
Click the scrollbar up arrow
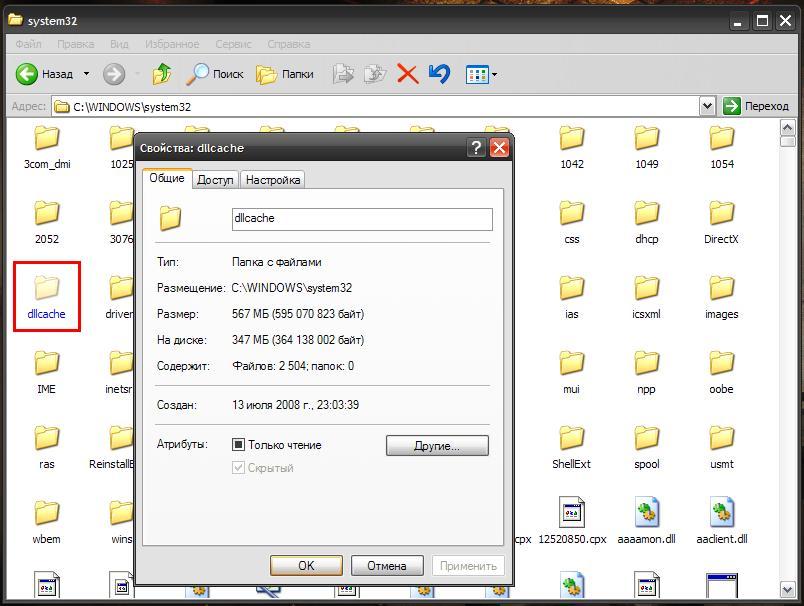coord(788,127)
